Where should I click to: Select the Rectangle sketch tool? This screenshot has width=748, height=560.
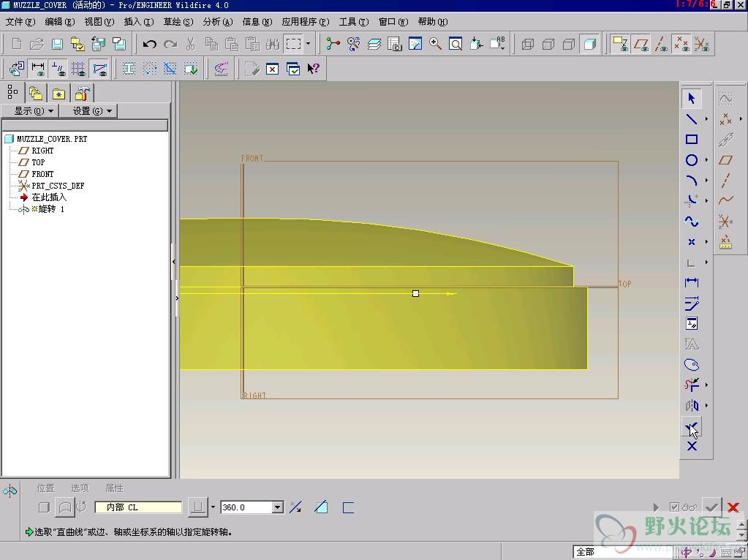coord(691,140)
